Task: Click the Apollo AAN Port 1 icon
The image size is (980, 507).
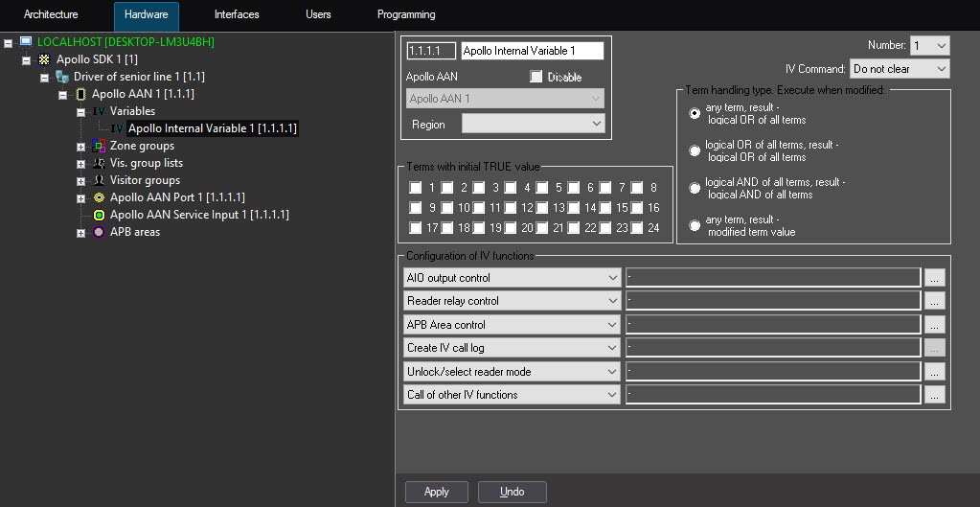Action: pos(99,197)
